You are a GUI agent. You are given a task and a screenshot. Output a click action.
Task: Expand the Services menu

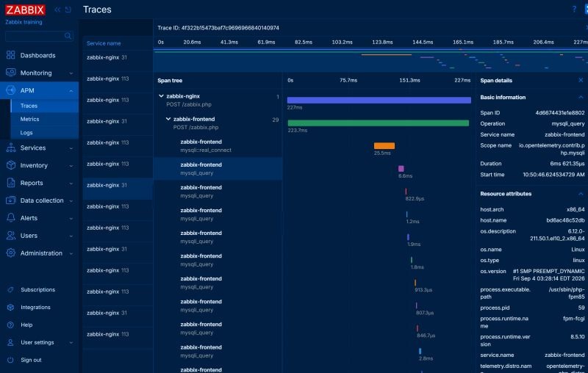point(71,148)
